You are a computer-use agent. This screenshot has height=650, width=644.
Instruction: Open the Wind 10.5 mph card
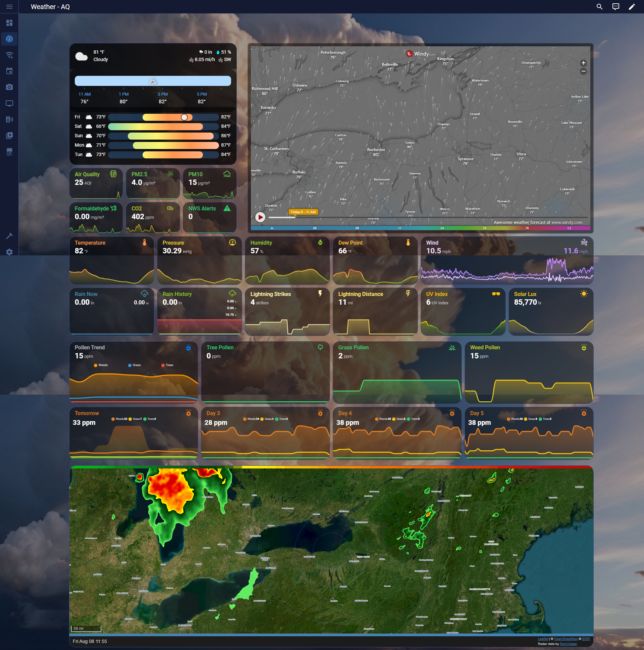click(x=507, y=261)
